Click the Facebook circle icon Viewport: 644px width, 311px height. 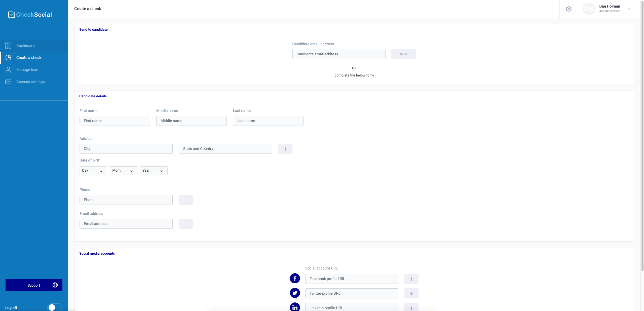pos(295,278)
